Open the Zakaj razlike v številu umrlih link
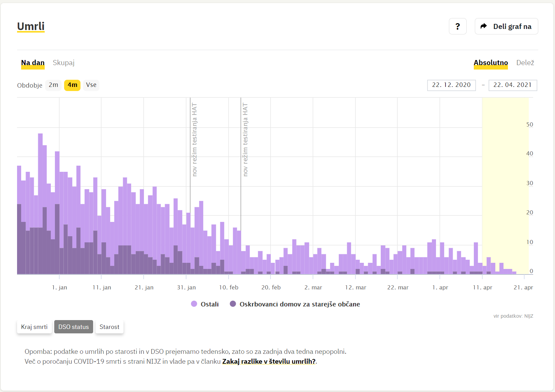Viewport: 555px width, 392px height. pos(269,361)
